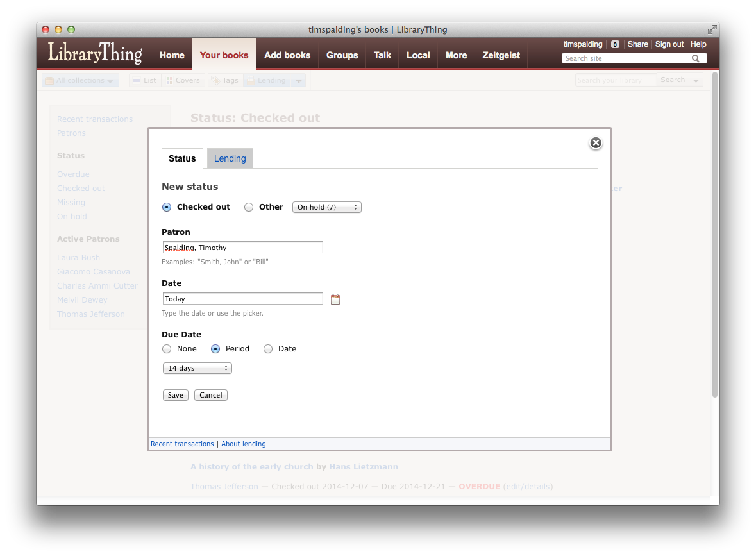Open the Zeitgeist page
The width and height of the screenshot is (756, 556).
[x=501, y=55]
